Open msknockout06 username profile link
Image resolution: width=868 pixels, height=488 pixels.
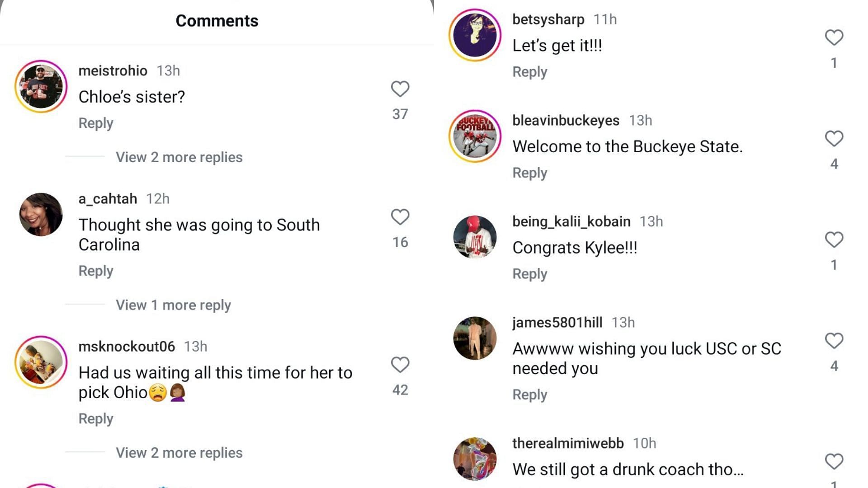[127, 347]
